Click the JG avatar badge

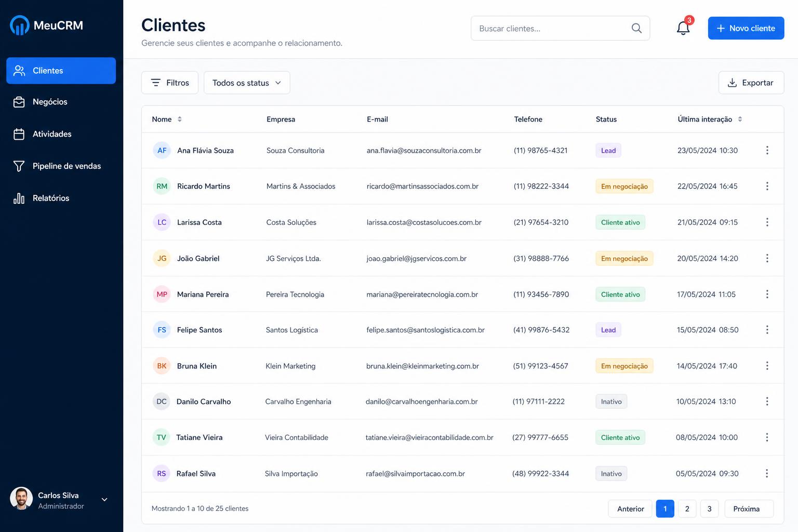[162, 258]
